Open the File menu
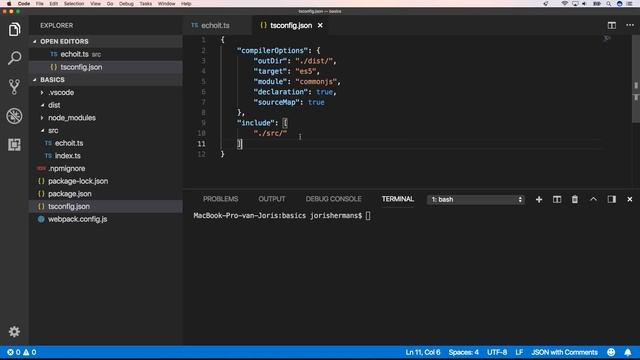This screenshot has width=640, height=360. 40,3
